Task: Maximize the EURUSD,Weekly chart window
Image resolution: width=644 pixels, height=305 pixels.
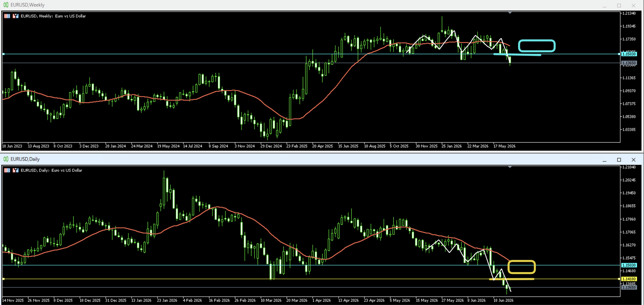Action: coord(619,6)
